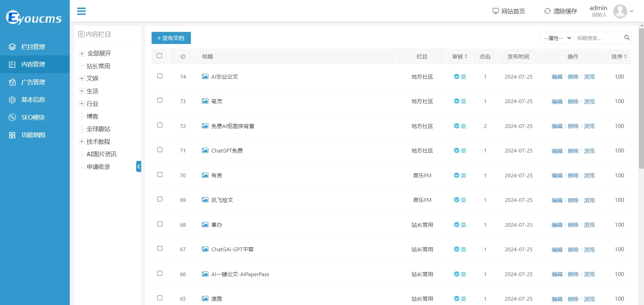Focus the 标题搜索 search input field
The height and width of the screenshot is (305, 644).
599,38
